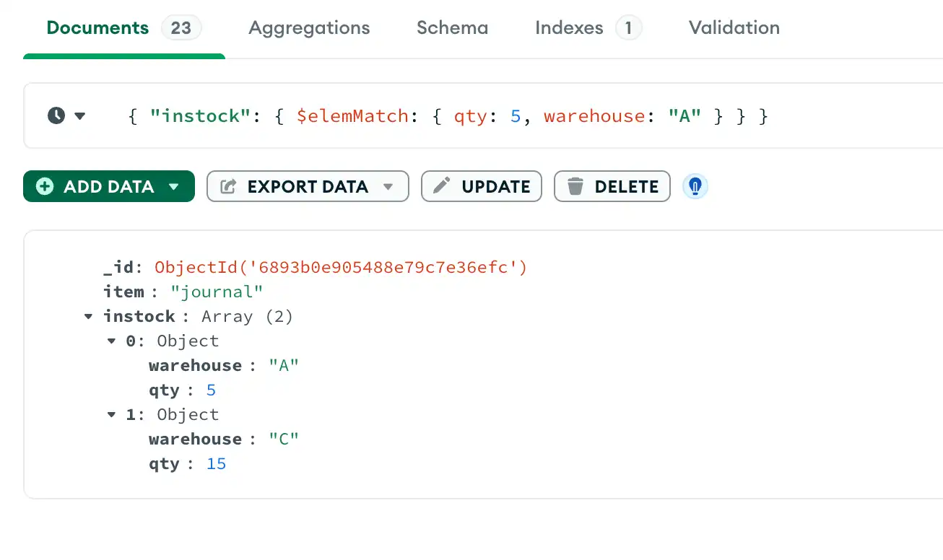
Task: Click the 1 index count badge
Action: tap(627, 27)
